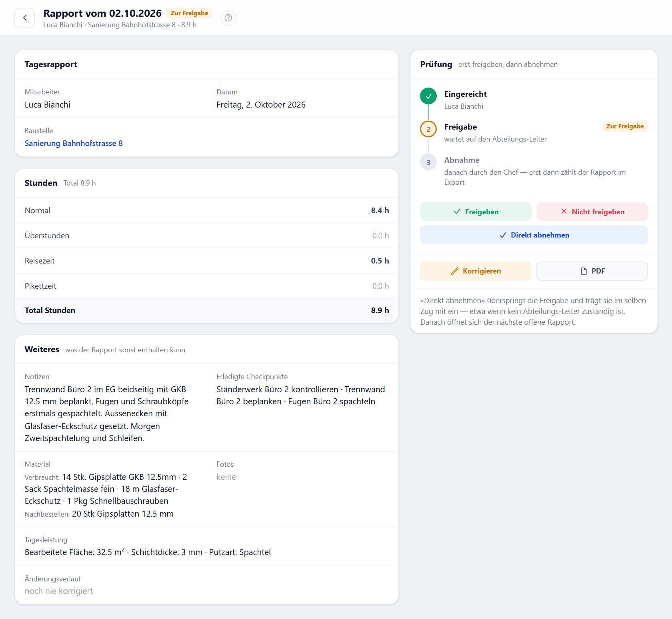
Task: Click the Eingereicht step heading
Action: pyautogui.click(x=465, y=94)
